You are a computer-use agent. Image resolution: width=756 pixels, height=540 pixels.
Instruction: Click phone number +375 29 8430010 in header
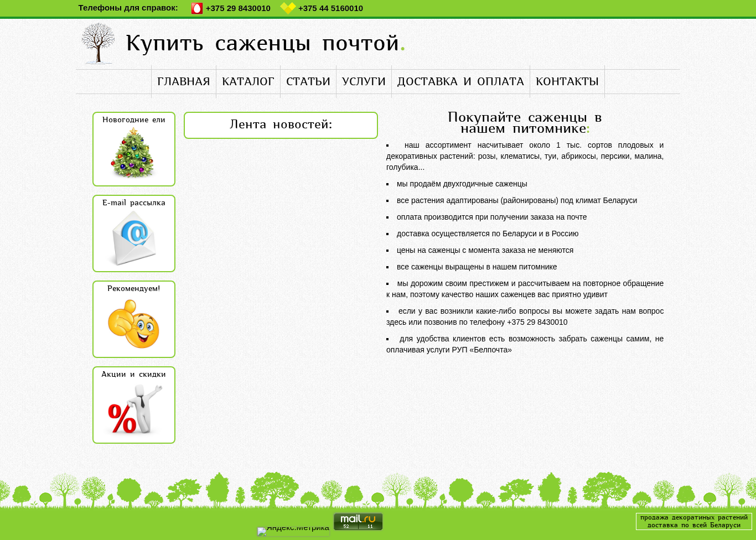coord(238,8)
